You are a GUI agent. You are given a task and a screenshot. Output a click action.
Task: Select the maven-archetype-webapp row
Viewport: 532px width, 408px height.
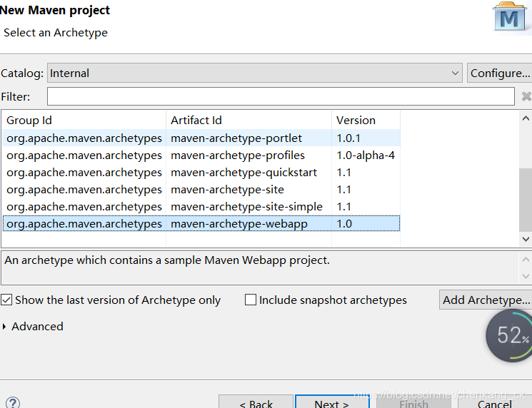pyautogui.click(x=201, y=224)
